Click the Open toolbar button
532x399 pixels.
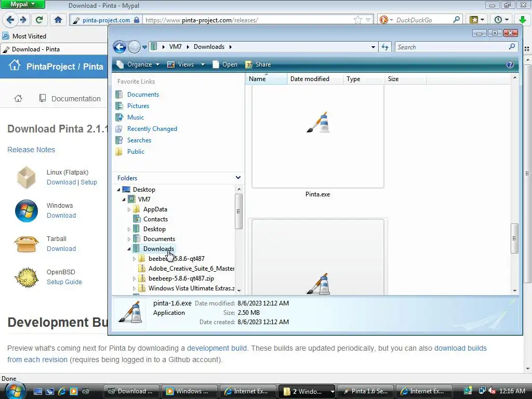click(224, 64)
